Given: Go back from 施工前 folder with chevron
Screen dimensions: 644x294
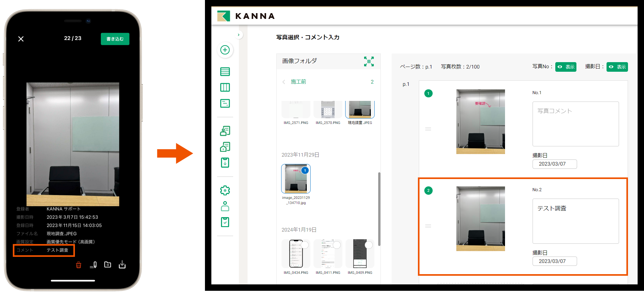Looking at the screenshot, I should point(284,82).
